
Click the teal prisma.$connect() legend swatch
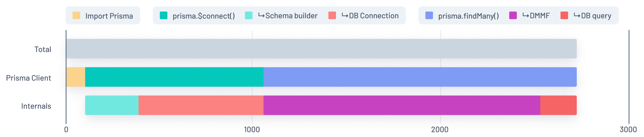(163, 16)
